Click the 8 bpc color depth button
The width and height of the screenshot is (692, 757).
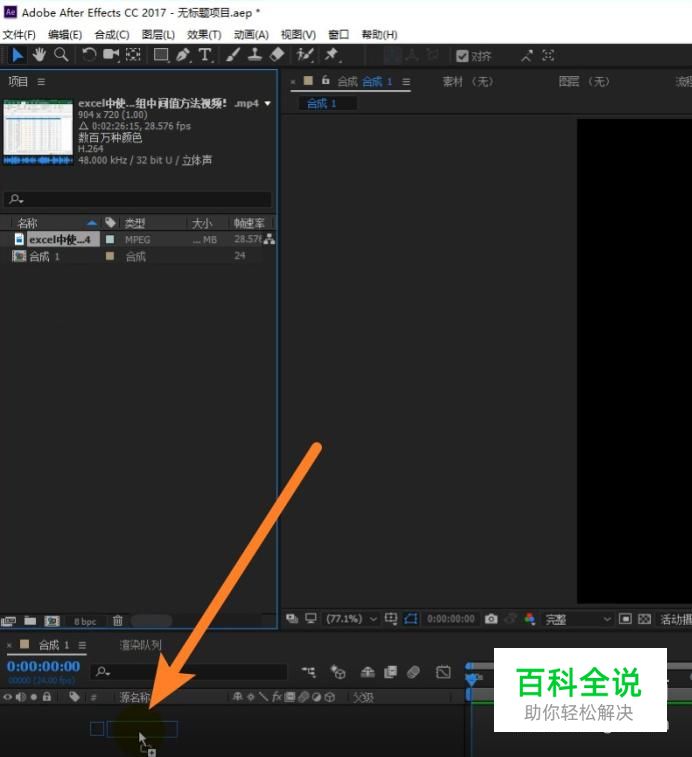[85, 621]
